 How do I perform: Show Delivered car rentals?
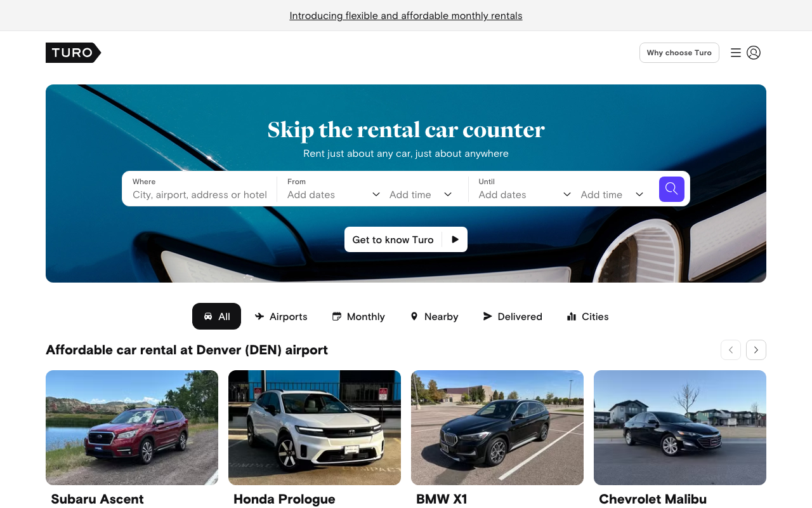[x=513, y=316]
